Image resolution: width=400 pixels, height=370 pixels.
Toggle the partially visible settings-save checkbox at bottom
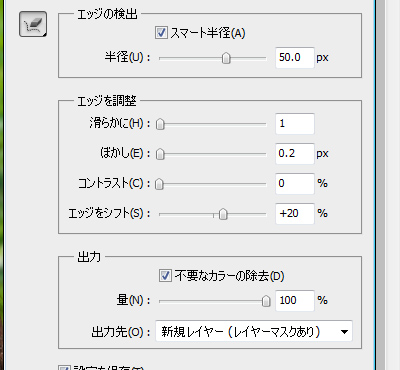pyautogui.click(x=64, y=367)
